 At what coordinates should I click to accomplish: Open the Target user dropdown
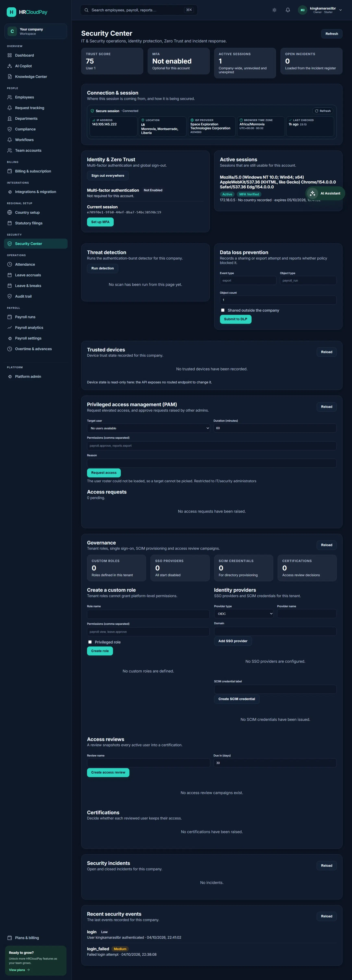click(149, 428)
